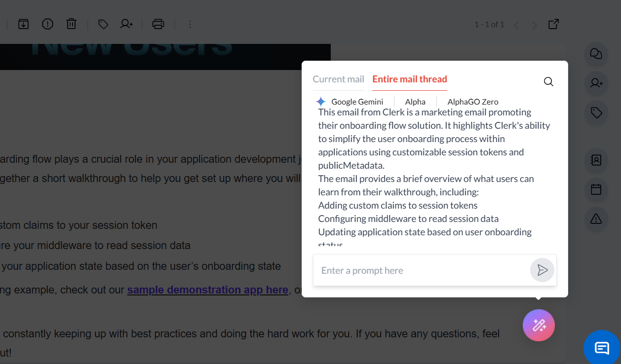Delete the email with trash icon
This screenshot has height=364, width=621.
coord(72,24)
